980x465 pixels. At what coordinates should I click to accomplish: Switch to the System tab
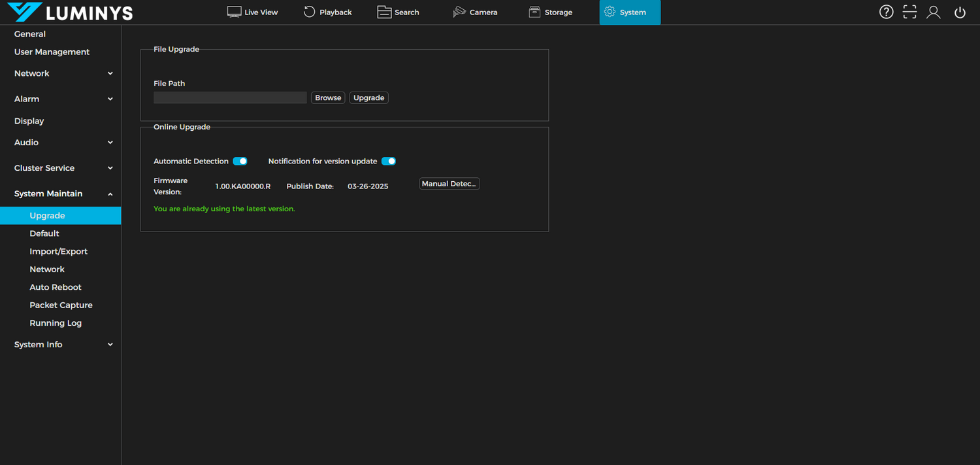tap(629, 12)
